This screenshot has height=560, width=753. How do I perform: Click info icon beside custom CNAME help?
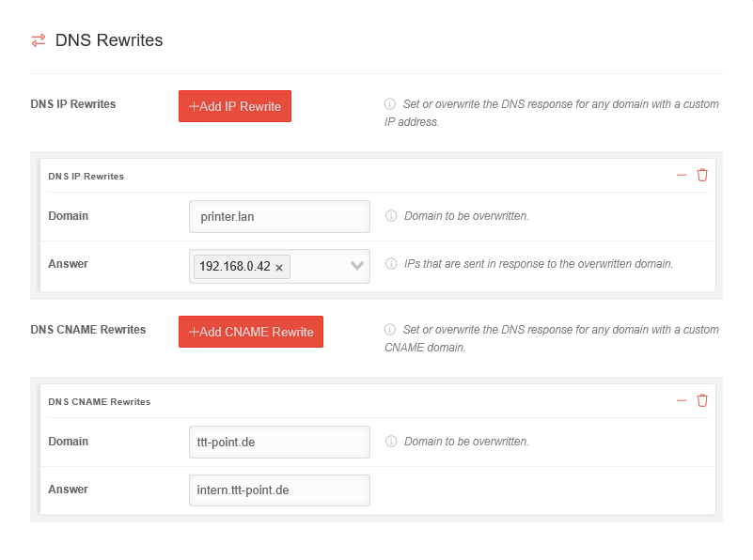point(390,330)
